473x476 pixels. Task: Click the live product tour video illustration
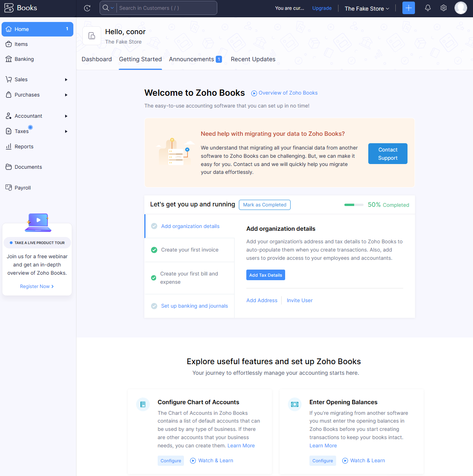[38, 222]
